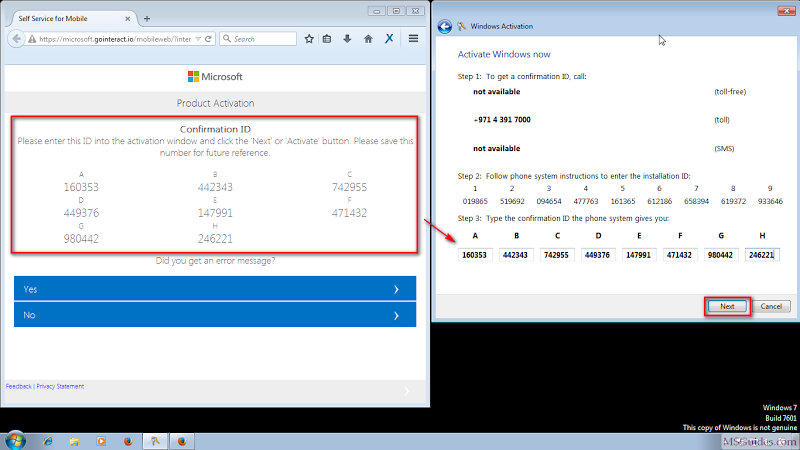Reload the Firefox page
The width and height of the screenshot is (800, 450).
point(208,39)
